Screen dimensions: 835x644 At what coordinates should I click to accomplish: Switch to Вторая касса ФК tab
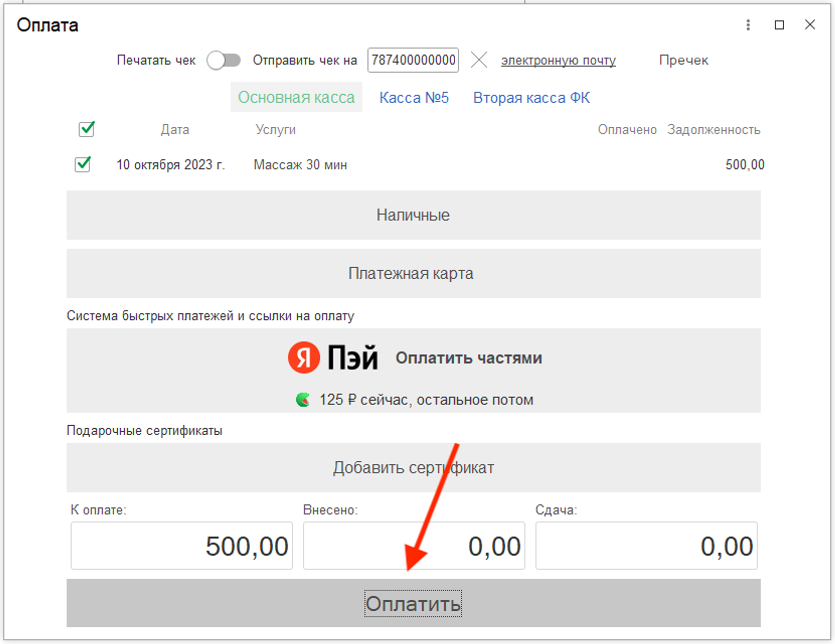tap(532, 98)
